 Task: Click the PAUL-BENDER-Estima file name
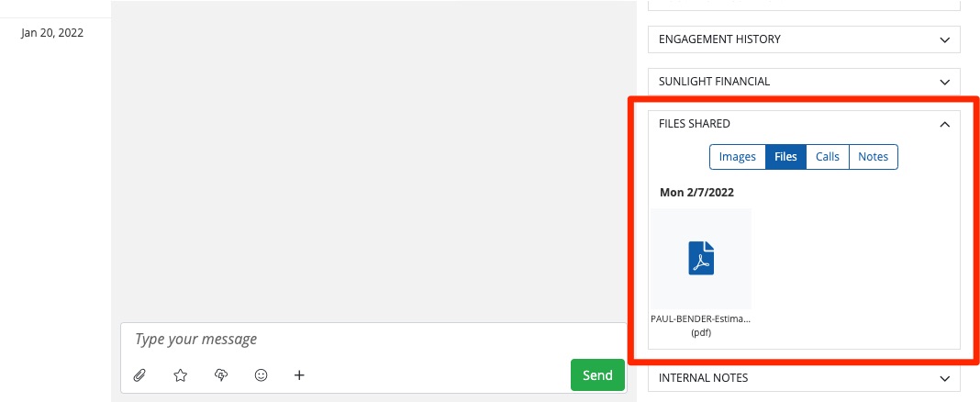pos(701,318)
